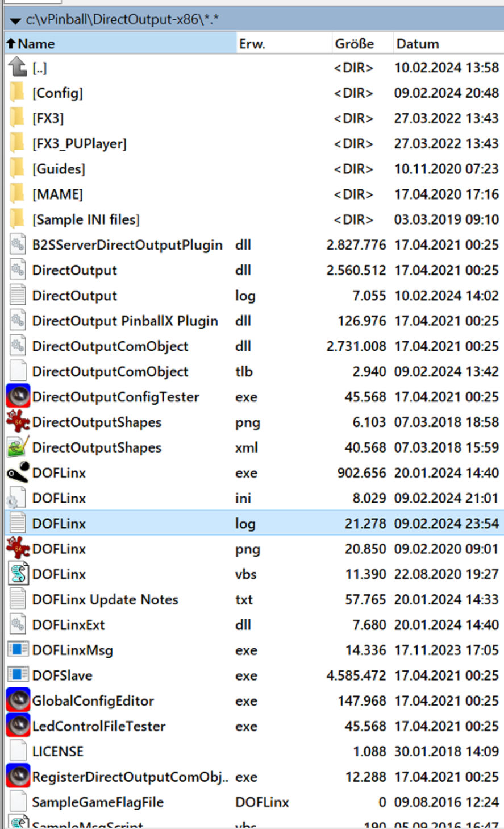
Task: Select the date 17.11.2023 17:05
Action: pyautogui.click(x=447, y=649)
